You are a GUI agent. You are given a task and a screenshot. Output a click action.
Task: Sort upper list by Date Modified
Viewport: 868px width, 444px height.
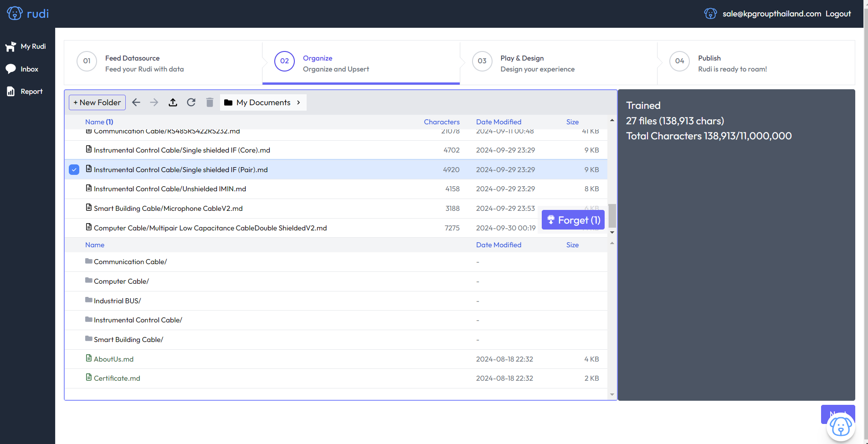coord(498,122)
